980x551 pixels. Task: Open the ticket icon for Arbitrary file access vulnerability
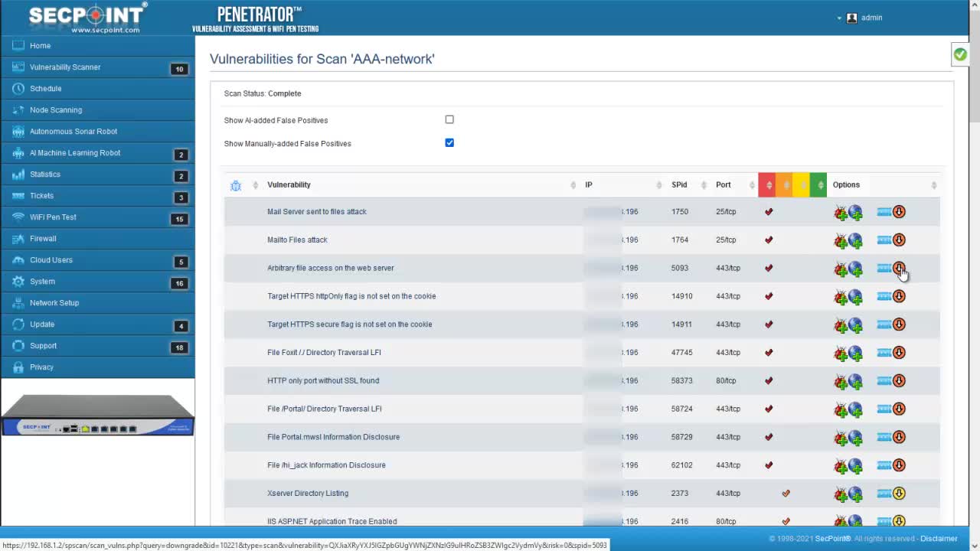pyautogui.click(x=884, y=268)
